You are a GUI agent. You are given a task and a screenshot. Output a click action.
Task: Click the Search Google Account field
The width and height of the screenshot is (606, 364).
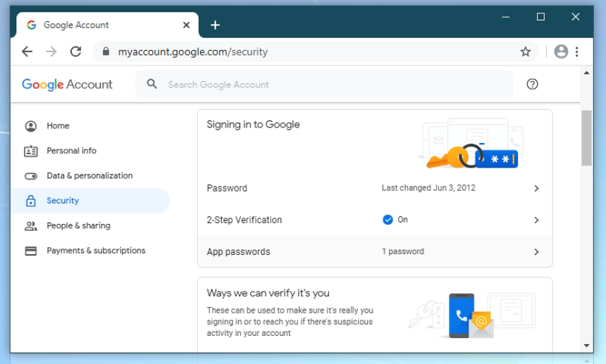pyautogui.click(x=331, y=84)
